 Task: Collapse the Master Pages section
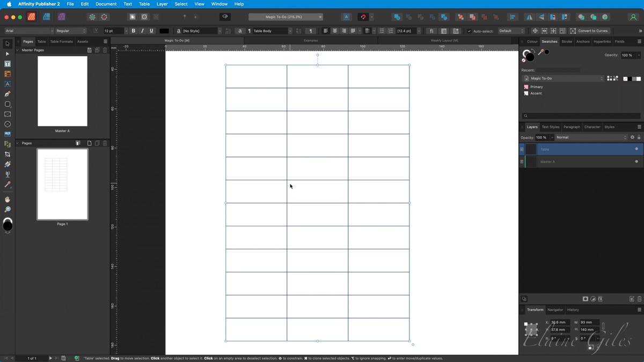18,50
